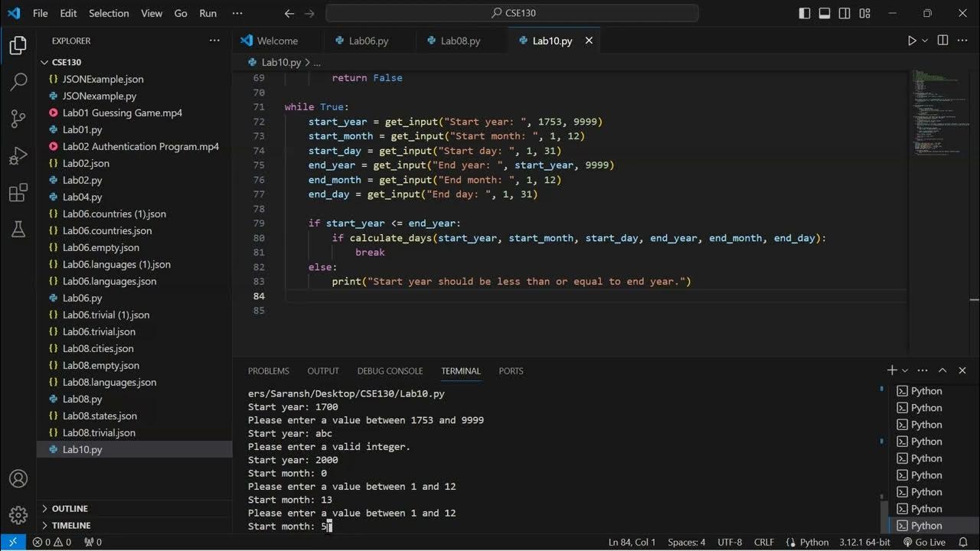The width and height of the screenshot is (980, 551).
Task: Split the editor to the right
Action: point(942,41)
